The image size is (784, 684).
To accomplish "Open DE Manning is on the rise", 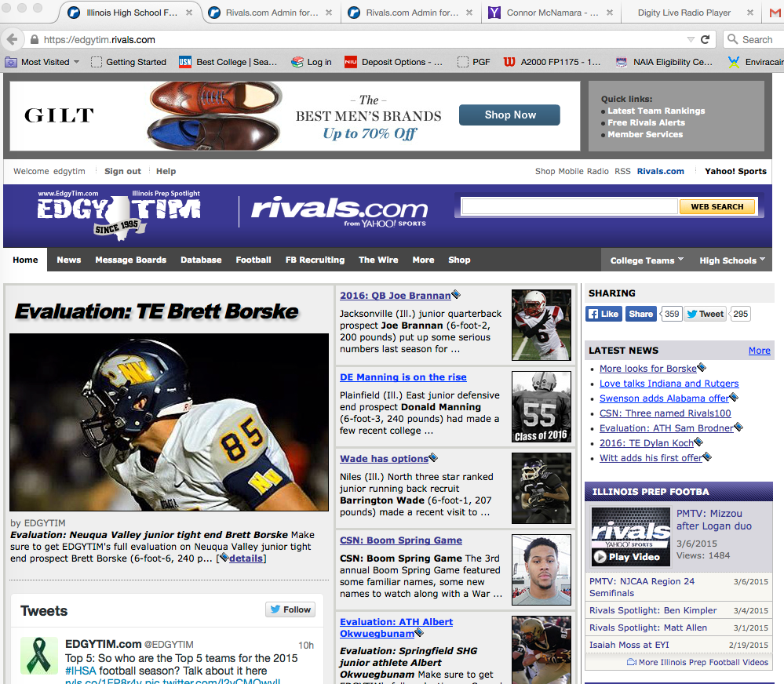I will tap(403, 377).
